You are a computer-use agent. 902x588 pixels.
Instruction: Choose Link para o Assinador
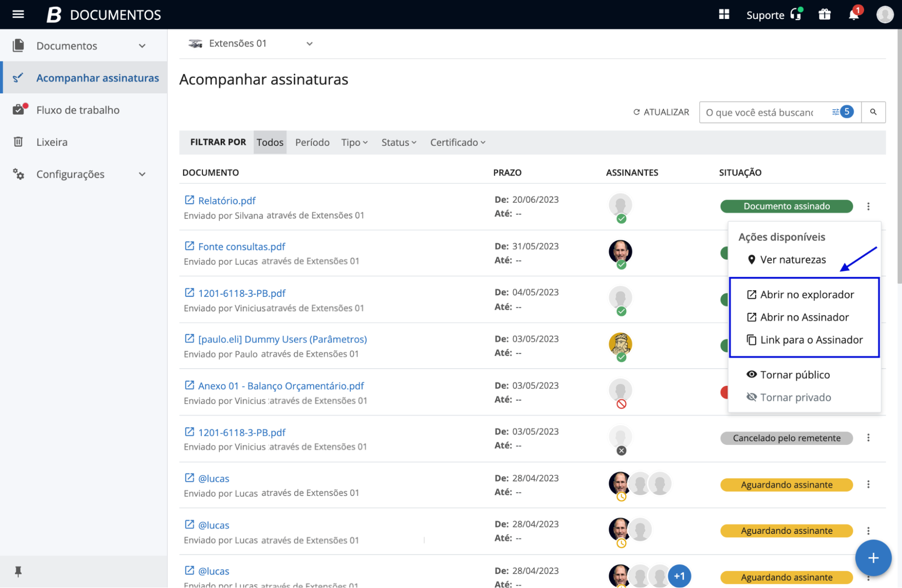click(811, 339)
